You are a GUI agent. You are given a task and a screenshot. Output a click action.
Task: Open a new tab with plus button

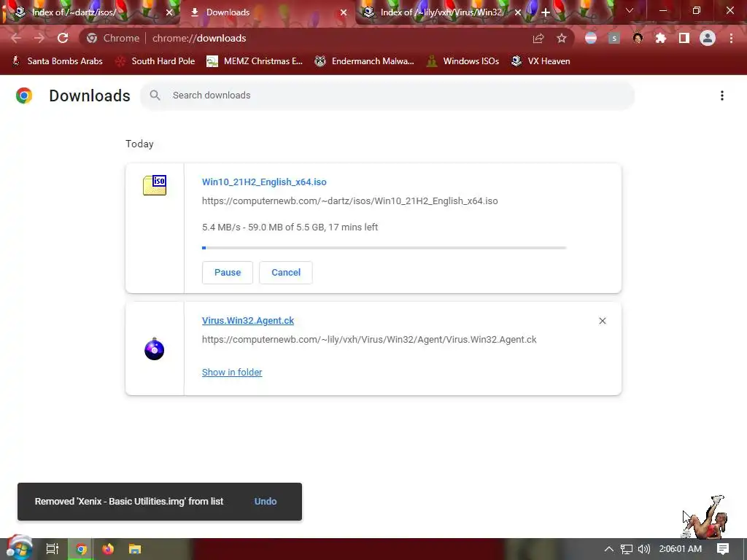coord(546,12)
